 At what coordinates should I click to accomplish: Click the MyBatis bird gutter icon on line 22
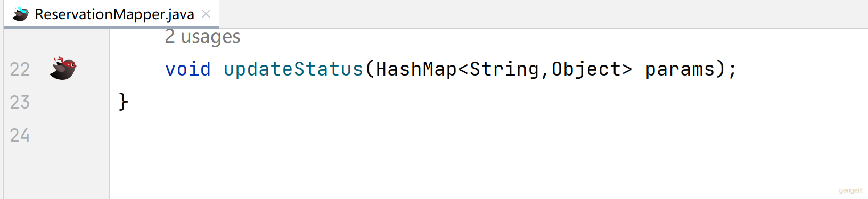click(63, 68)
